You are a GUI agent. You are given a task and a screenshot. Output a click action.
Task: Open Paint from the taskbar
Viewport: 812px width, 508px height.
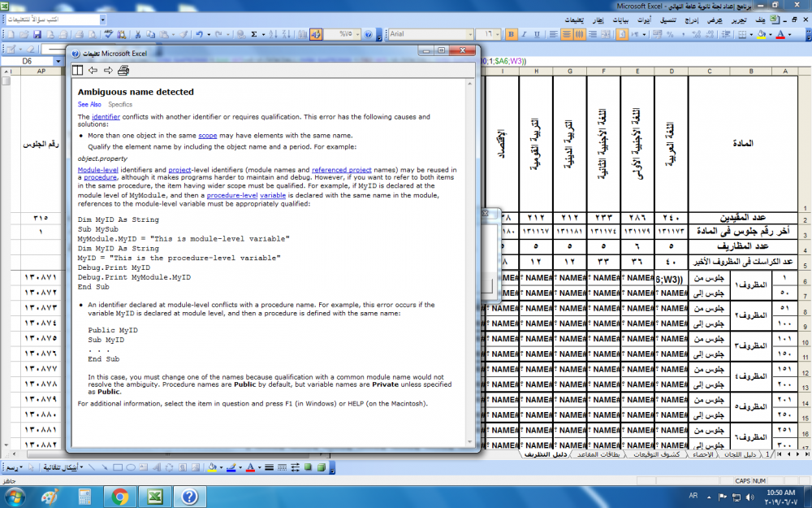pyautogui.click(x=50, y=497)
